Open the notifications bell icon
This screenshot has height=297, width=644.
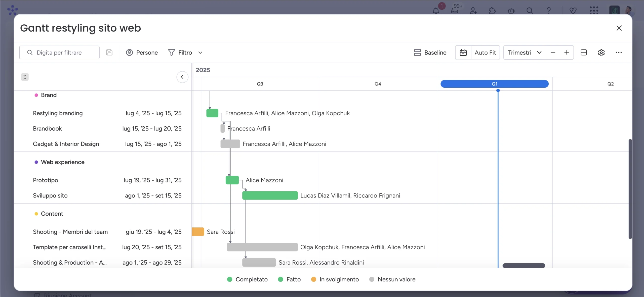coord(436,11)
